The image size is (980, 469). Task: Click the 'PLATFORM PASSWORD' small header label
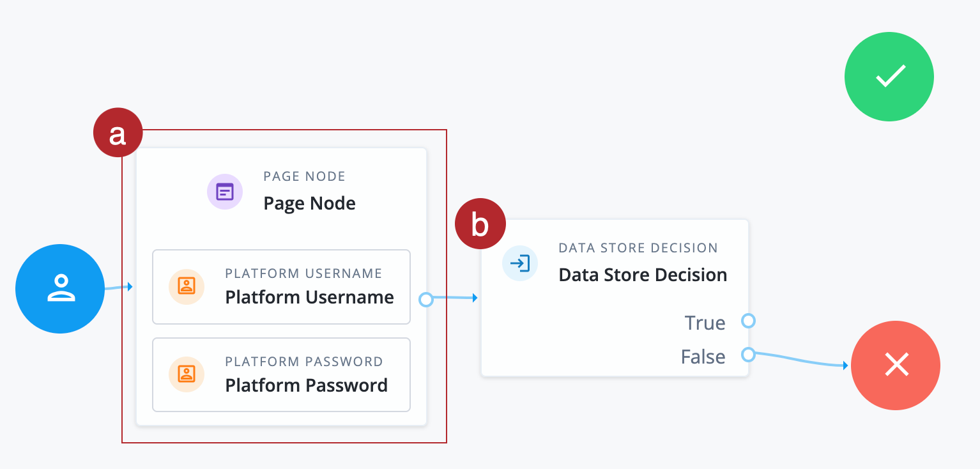tap(303, 362)
